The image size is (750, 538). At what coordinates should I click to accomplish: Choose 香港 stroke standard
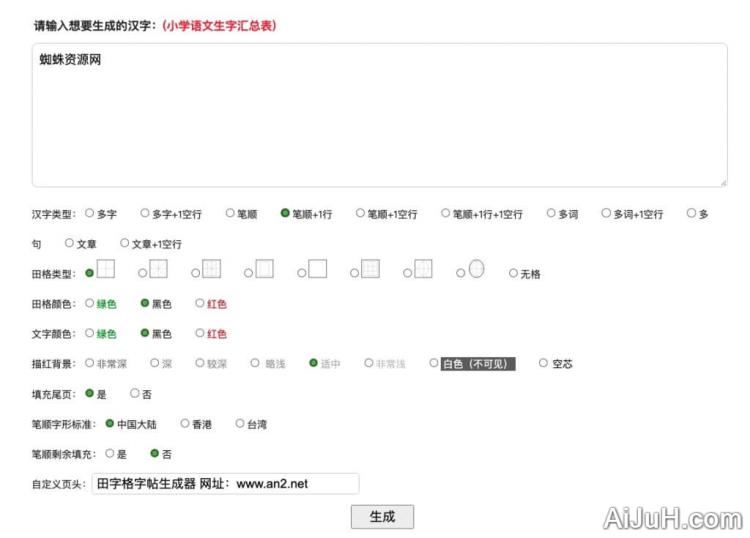click(185, 424)
